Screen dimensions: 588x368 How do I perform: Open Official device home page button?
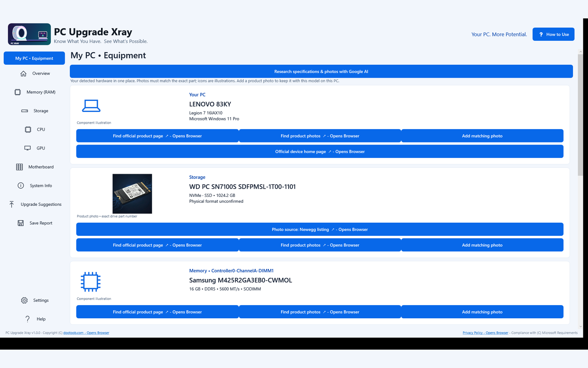tap(320, 151)
